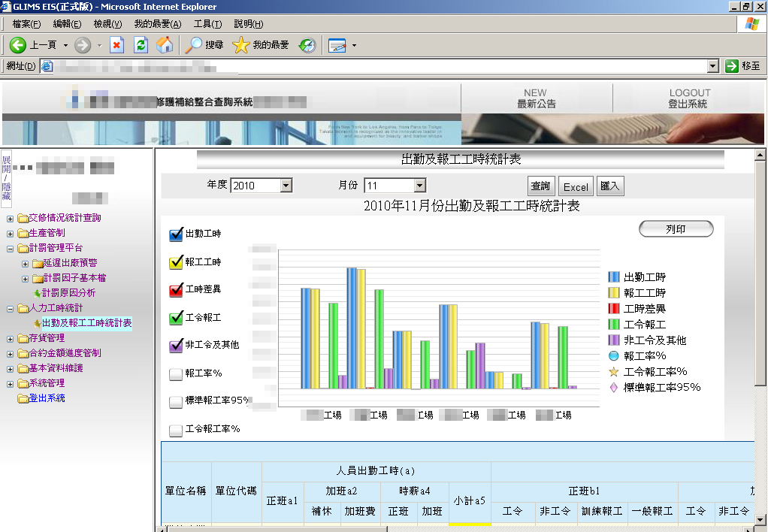Viewport: 768px width, 532px height.
Task: Click the Stop loading icon
Action: pyautogui.click(x=116, y=45)
